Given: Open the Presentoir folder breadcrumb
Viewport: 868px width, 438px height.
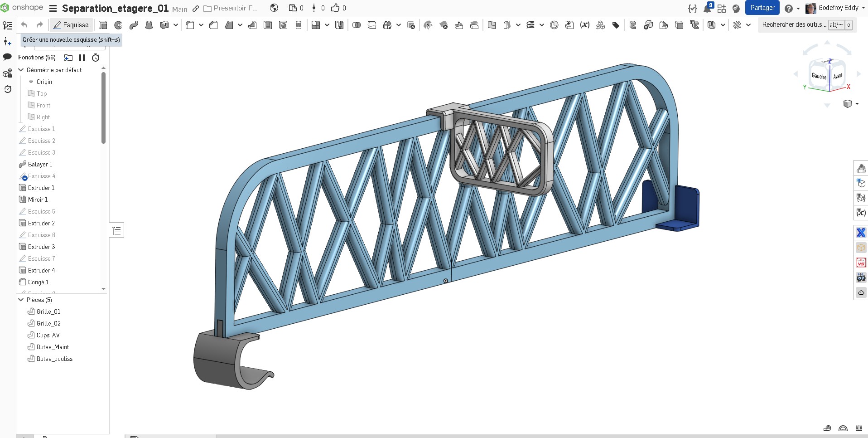Looking at the screenshot, I should [231, 8].
